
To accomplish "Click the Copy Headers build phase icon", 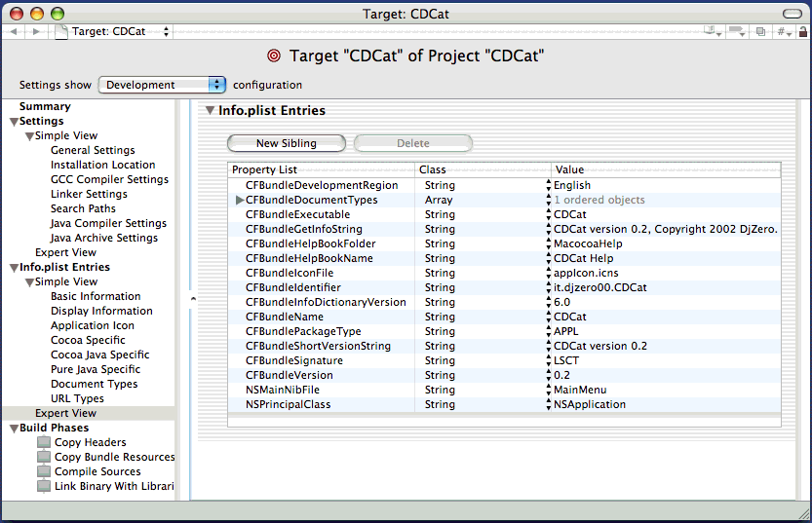I will pos(44,443).
